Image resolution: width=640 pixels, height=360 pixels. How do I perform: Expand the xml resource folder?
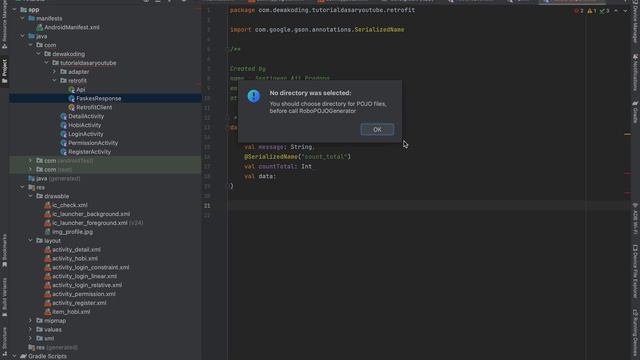[x=30, y=338]
